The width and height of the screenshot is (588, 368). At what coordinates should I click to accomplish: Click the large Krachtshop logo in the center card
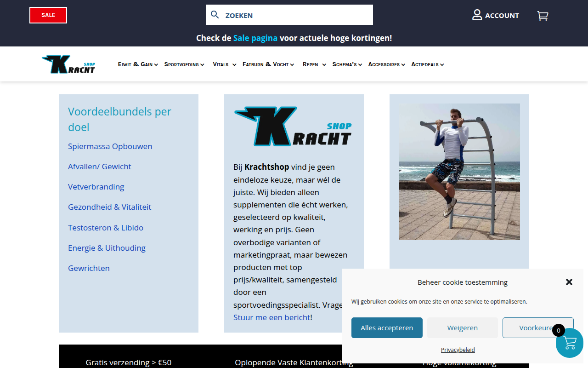(293, 126)
